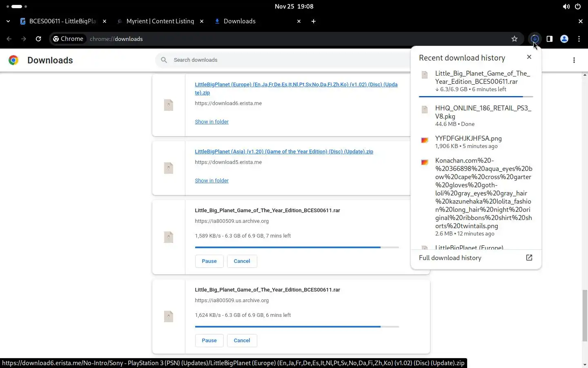Show in folder for the Europe update zip
The width and height of the screenshot is (588, 368).
212,122
